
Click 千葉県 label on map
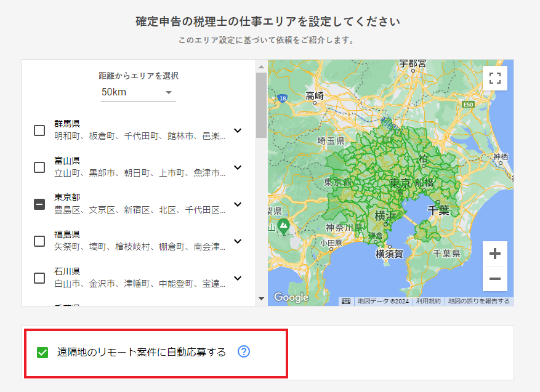pos(446,254)
